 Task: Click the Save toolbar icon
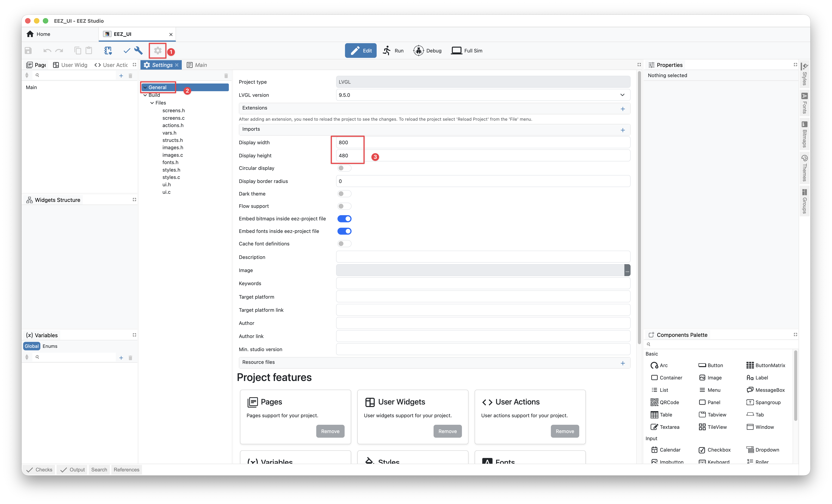28,51
